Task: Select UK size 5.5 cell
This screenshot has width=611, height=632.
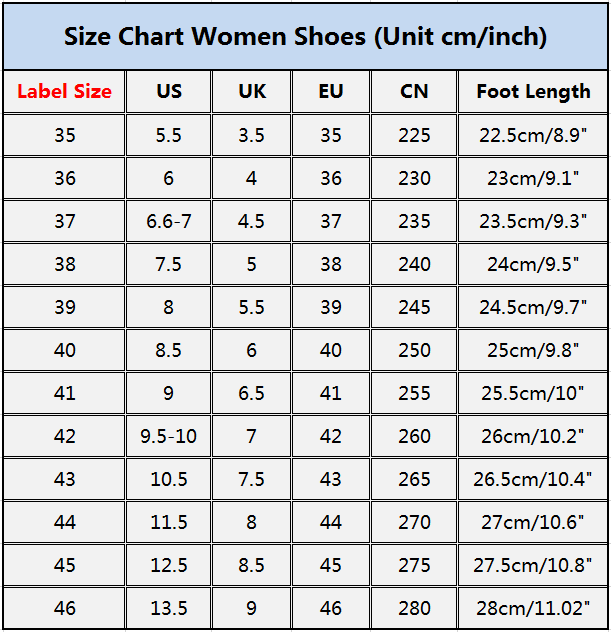Action: pyautogui.click(x=252, y=307)
